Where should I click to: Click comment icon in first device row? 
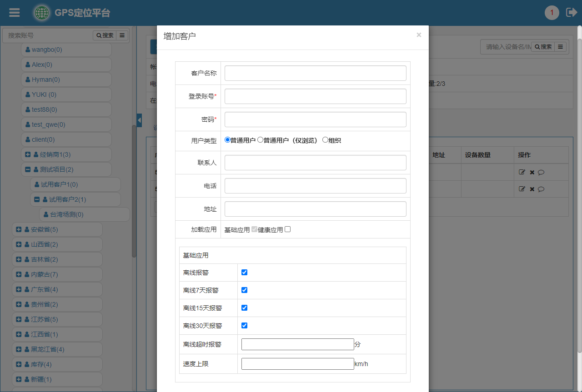tap(541, 172)
